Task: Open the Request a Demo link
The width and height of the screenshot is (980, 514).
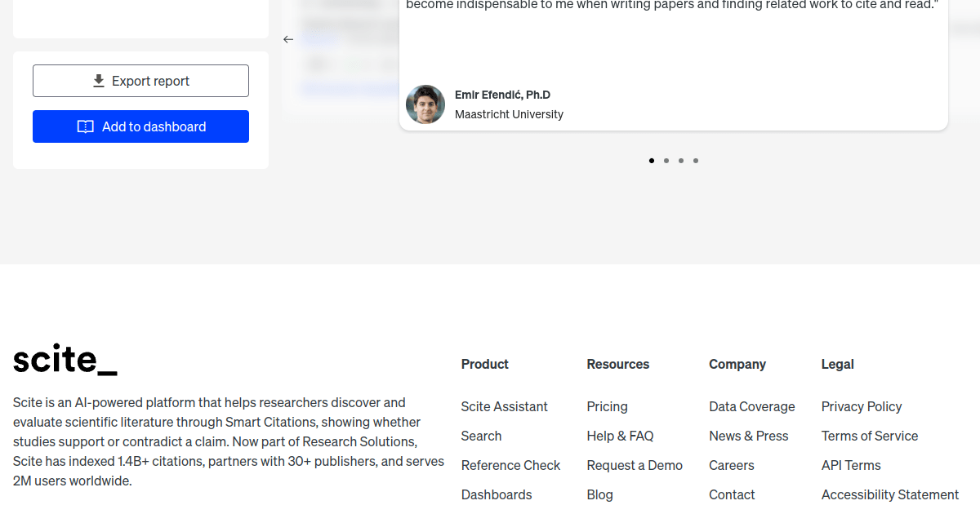Action: click(634, 465)
